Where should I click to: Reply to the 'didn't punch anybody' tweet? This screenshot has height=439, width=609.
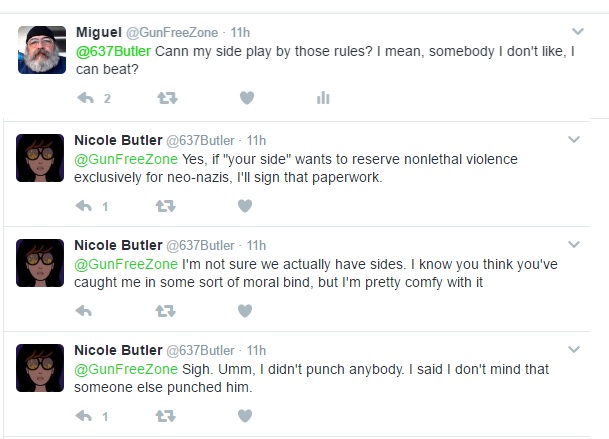point(84,416)
